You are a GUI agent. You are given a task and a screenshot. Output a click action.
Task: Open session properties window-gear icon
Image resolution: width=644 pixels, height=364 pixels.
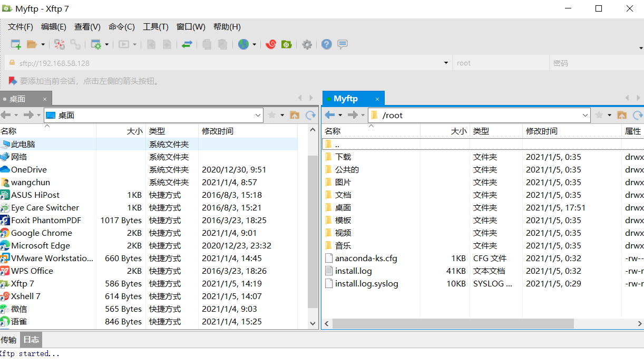click(x=96, y=45)
